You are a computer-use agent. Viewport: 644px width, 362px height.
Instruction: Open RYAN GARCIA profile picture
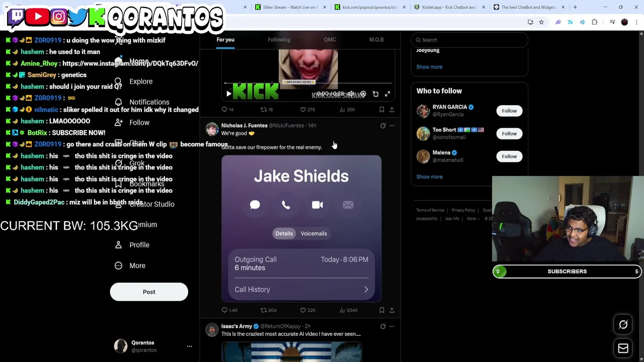click(x=423, y=111)
